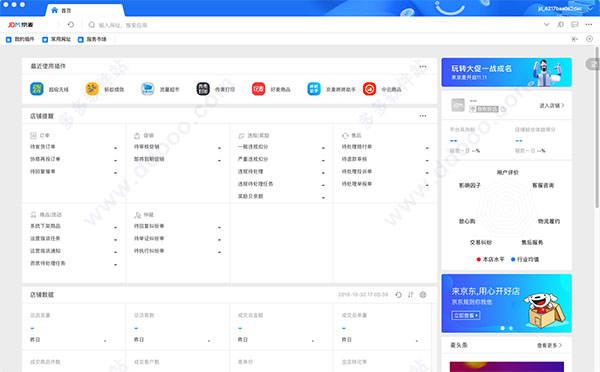The height and width of the screenshot is (372, 600).
Task: Click the 进入店铺 link
Action: coord(552,106)
